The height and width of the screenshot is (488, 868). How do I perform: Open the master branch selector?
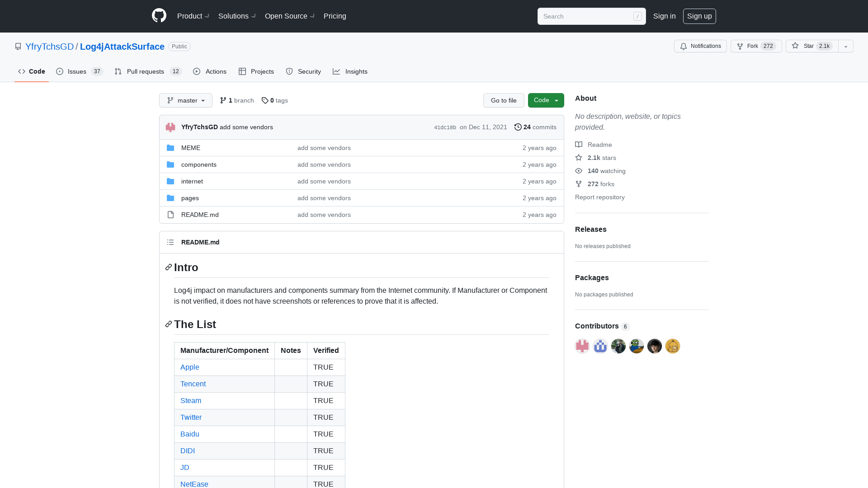(x=186, y=100)
